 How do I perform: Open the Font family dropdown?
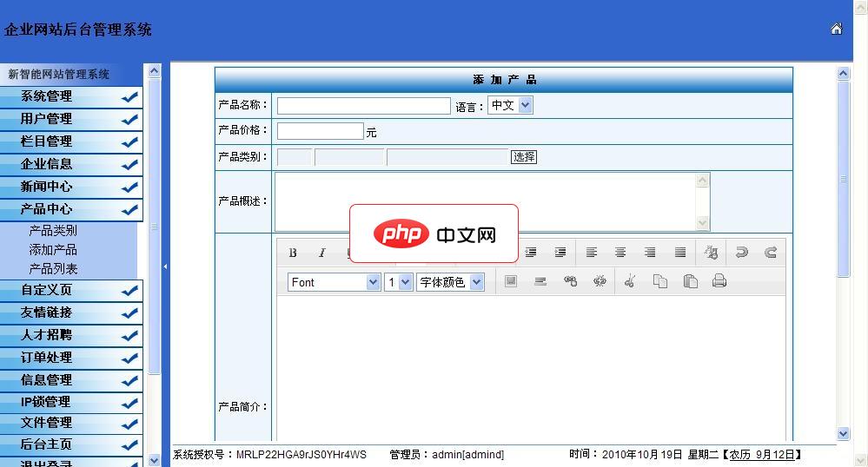pyautogui.click(x=334, y=282)
